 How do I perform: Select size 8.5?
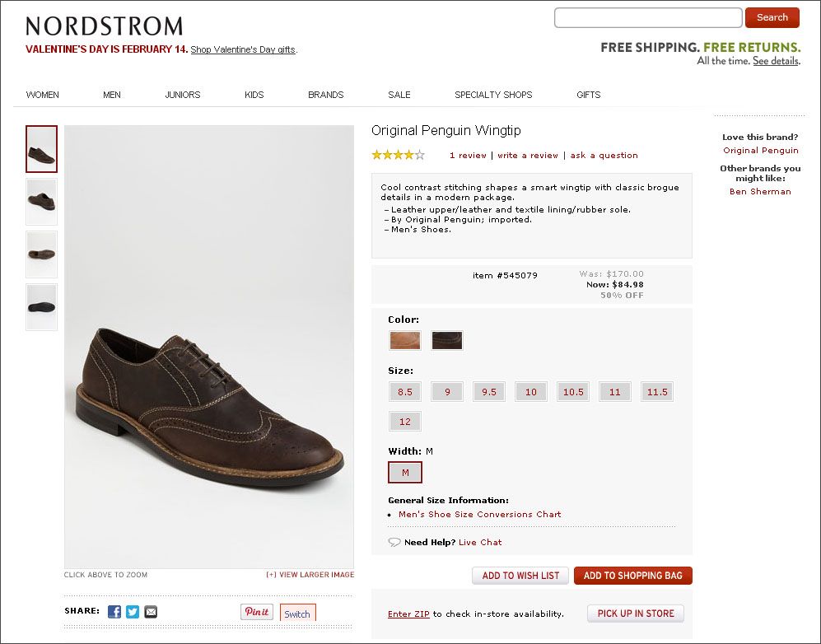405,392
